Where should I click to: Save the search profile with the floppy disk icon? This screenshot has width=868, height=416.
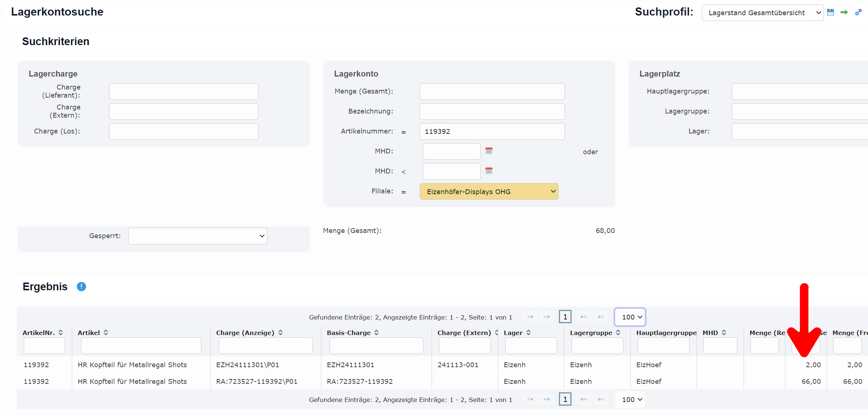coord(831,12)
